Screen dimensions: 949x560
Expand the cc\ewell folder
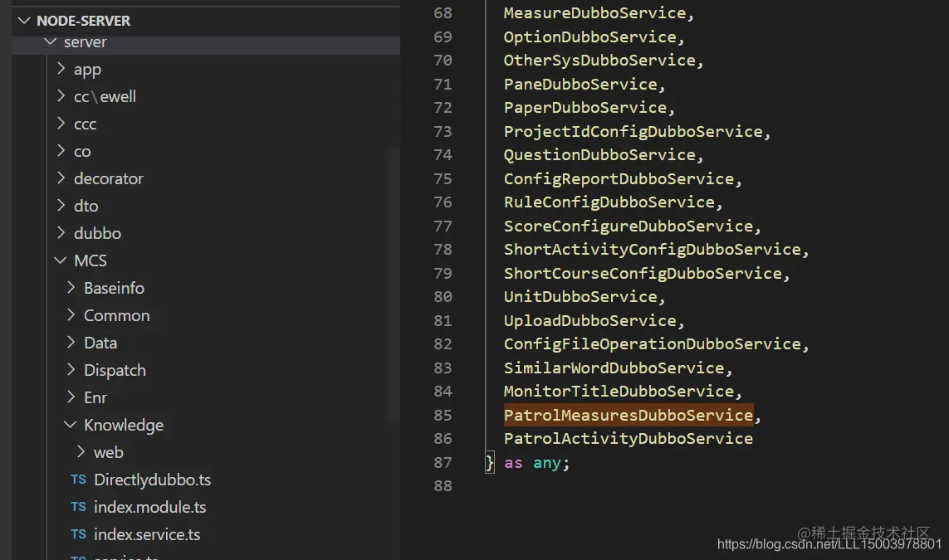61,96
